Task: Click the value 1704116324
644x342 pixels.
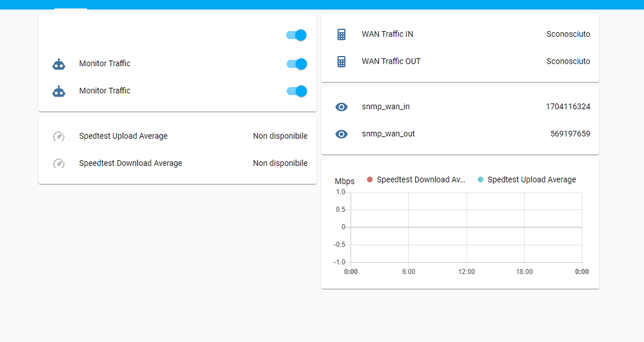Action: [x=568, y=107]
